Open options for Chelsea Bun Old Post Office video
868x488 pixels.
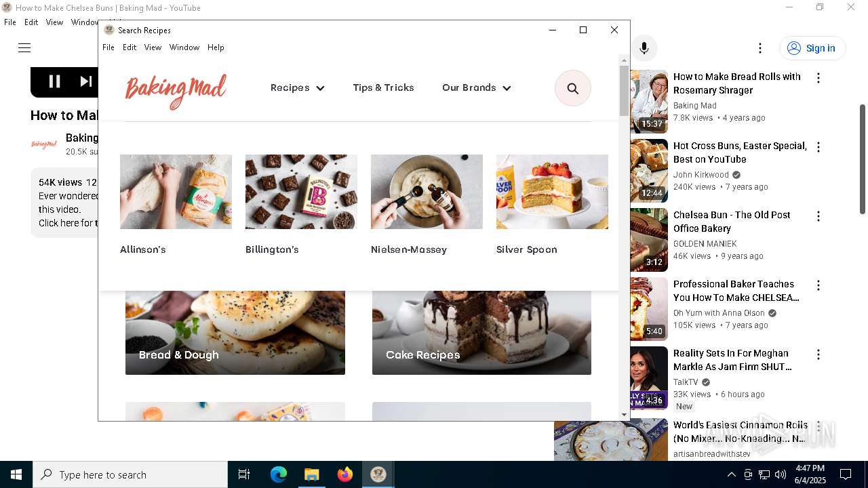coord(818,216)
